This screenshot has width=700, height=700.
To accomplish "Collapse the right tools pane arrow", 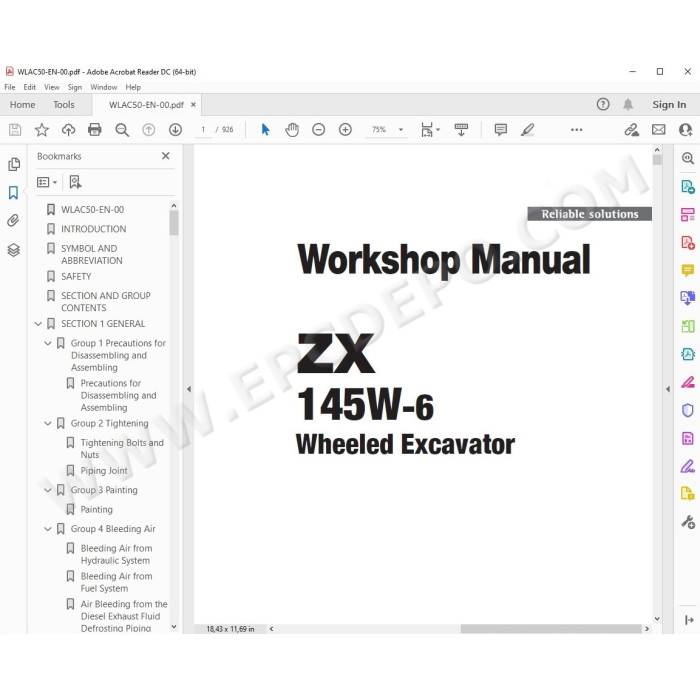I will click(667, 389).
